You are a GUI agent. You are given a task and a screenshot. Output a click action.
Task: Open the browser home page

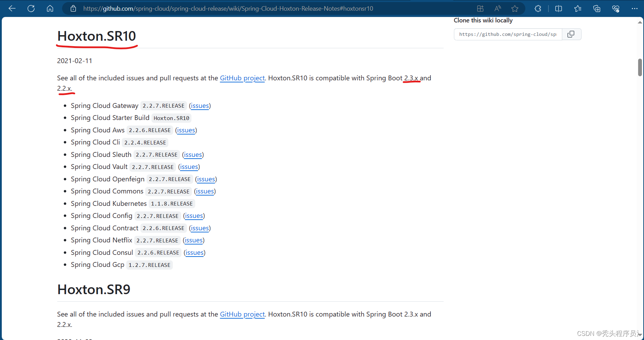click(x=50, y=9)
